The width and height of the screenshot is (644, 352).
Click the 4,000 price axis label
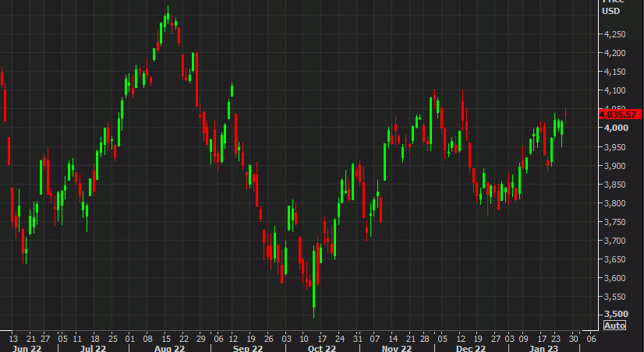point(616,128)
